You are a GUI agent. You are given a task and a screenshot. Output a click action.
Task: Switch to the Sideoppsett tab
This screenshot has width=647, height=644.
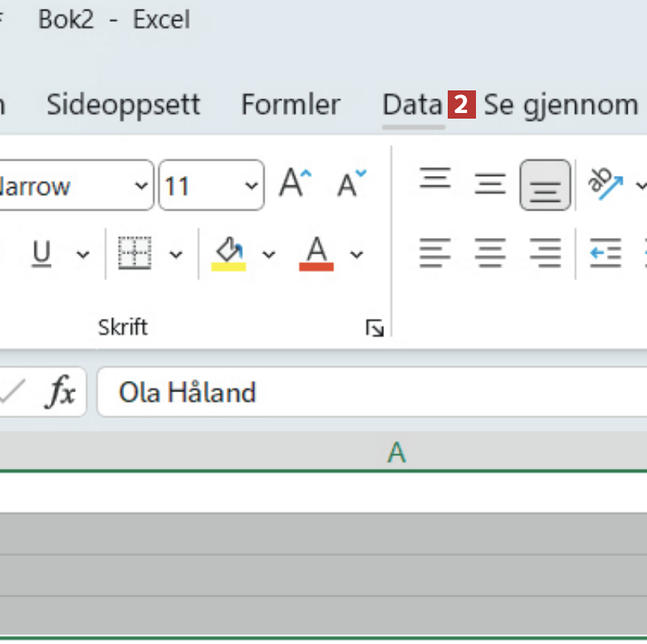pos(123,105)
